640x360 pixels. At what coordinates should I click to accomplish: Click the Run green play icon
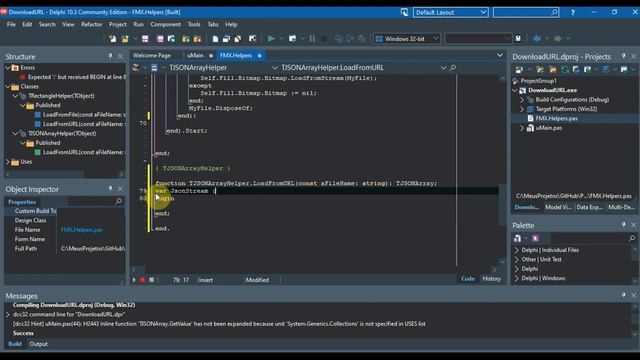pyautogui.click(x=271, y=39)
